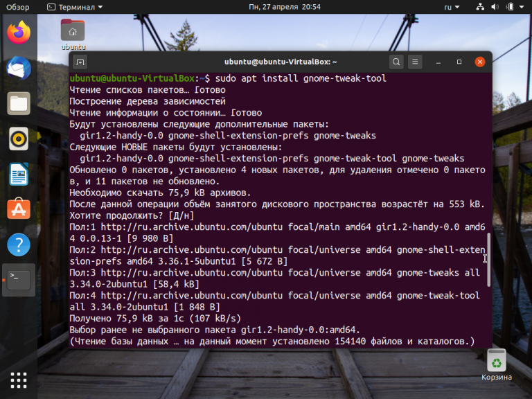Open the Files manager in dock
The height and width of the screenshot is (399, 532).
(19, 103)
